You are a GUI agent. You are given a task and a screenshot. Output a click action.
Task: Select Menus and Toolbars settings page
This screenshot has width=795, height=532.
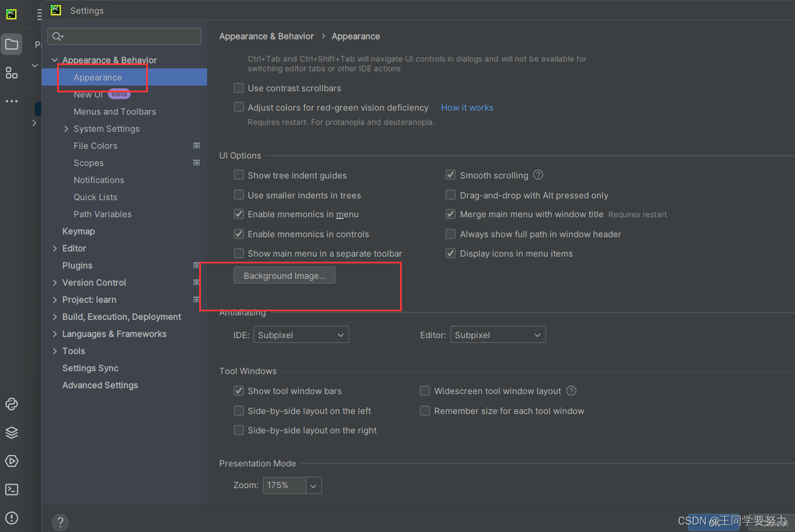(115, 112)
